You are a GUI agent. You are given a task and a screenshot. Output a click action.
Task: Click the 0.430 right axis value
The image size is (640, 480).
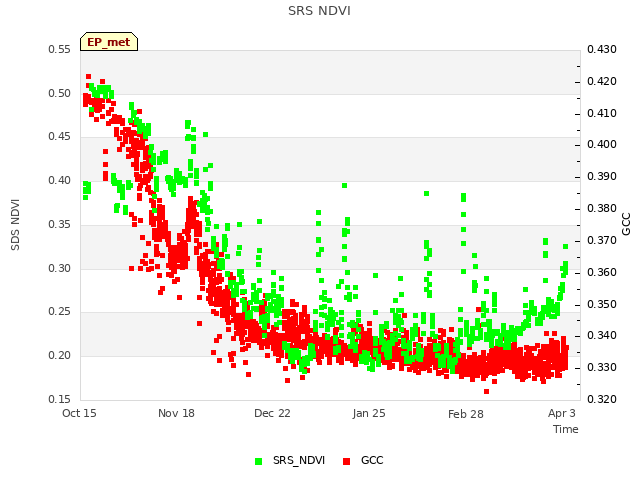click(602, 49)
